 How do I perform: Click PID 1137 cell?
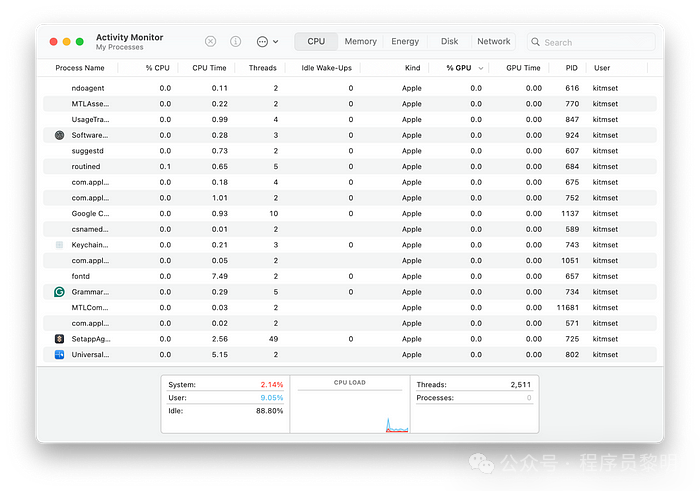tap(570, 213)
